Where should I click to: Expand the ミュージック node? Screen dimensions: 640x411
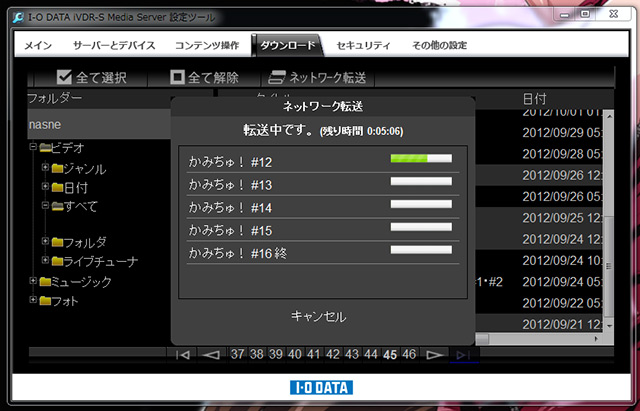[x=33, y=280]
